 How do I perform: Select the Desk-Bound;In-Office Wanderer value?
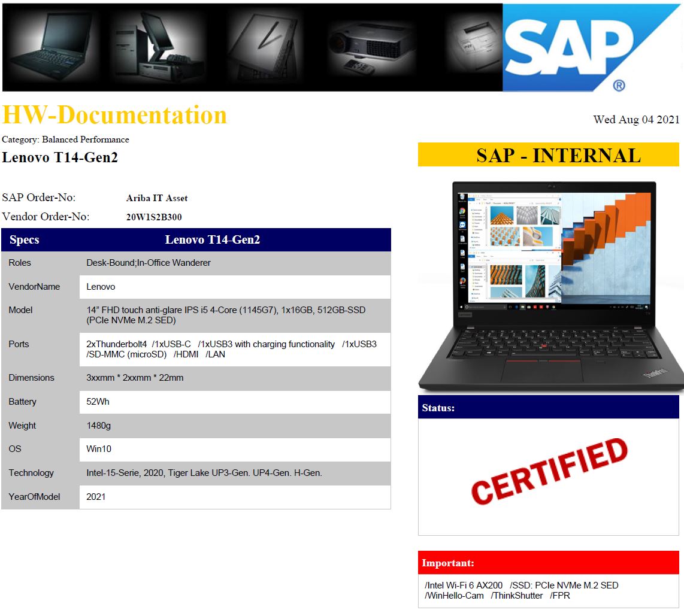(149, 263)
